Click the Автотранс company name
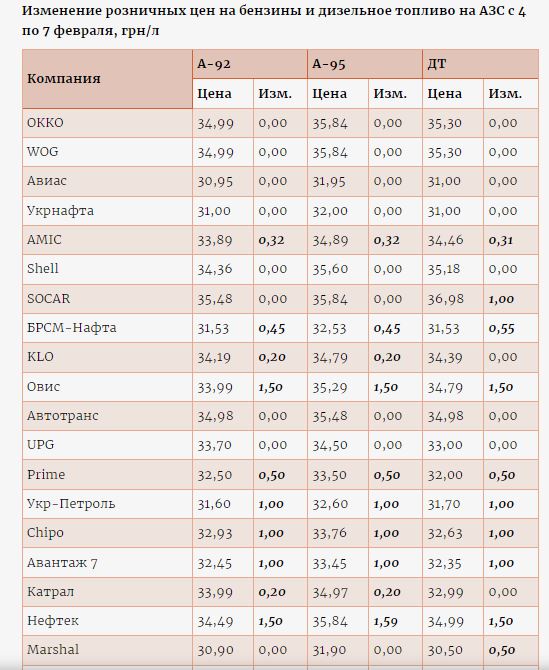Image resolution: width=549 pixels, height=670 pixels. (62, 416)
